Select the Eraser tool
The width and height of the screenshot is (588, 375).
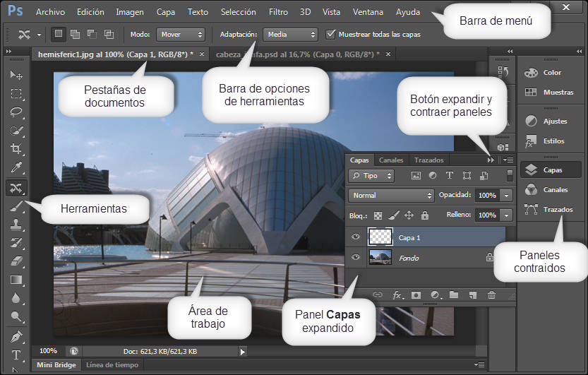click(x=16, y=261)
